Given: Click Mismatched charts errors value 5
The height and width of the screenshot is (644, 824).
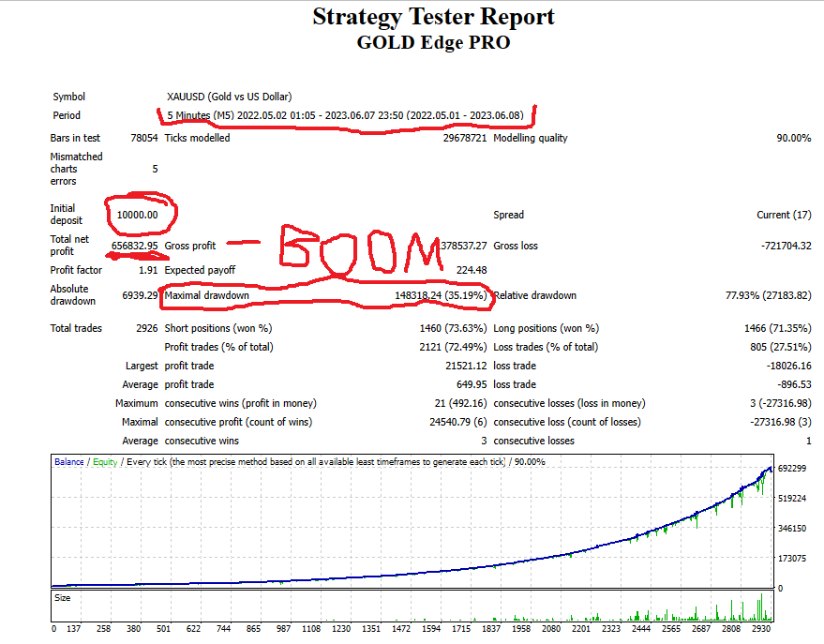Looking at the screenshot, I should (x=155, y=169).
